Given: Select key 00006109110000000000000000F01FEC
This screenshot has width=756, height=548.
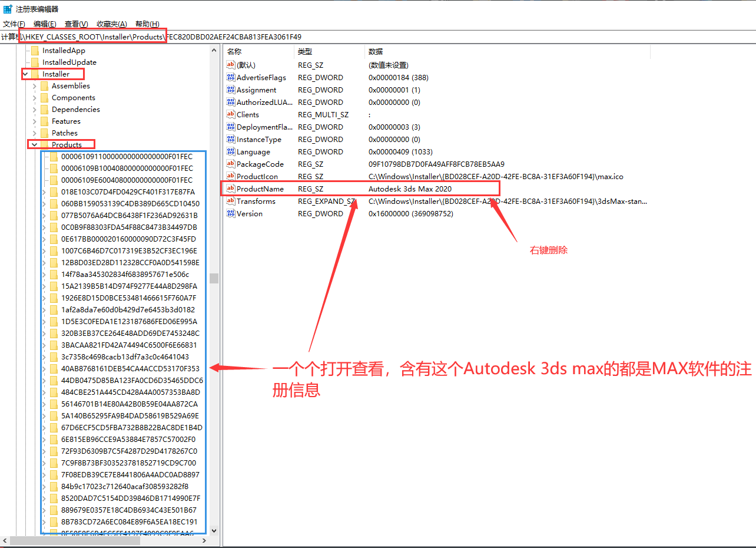Looking at the screenshot, I should (127, 156).
